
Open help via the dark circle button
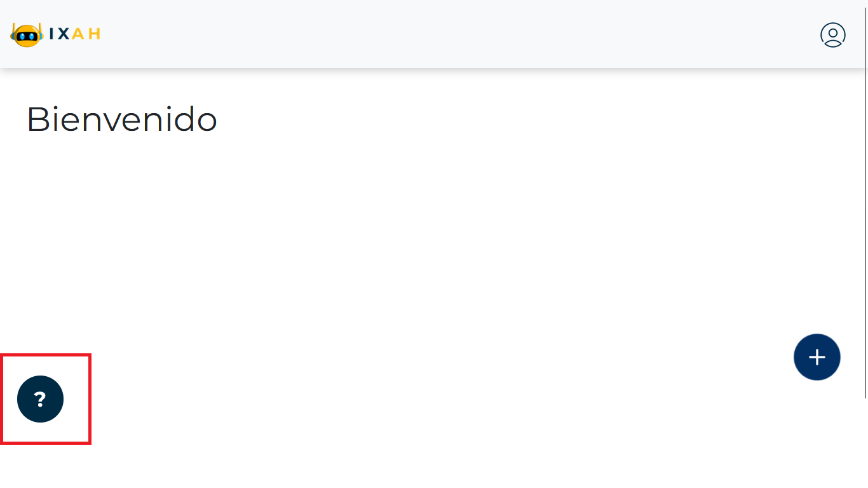click(x=40, y=399)
